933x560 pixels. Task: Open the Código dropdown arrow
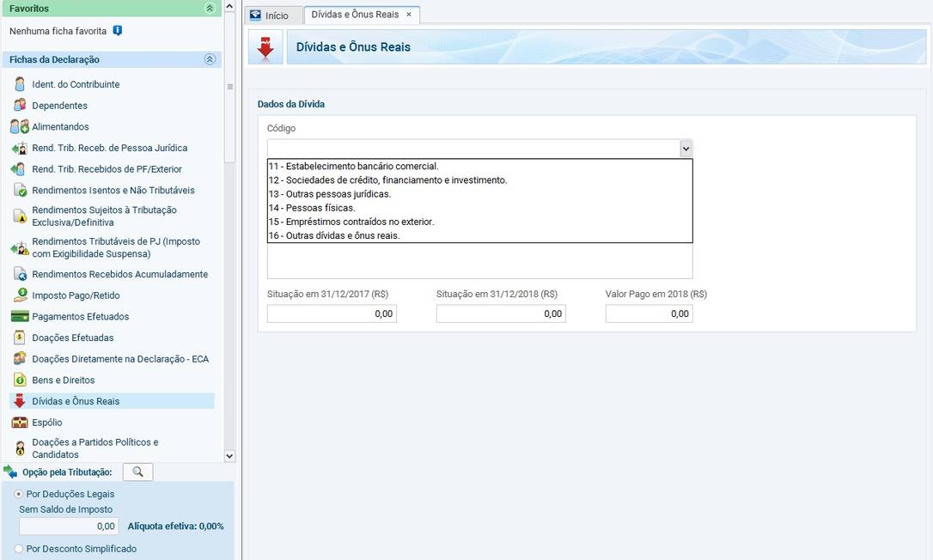coord(686,149)
